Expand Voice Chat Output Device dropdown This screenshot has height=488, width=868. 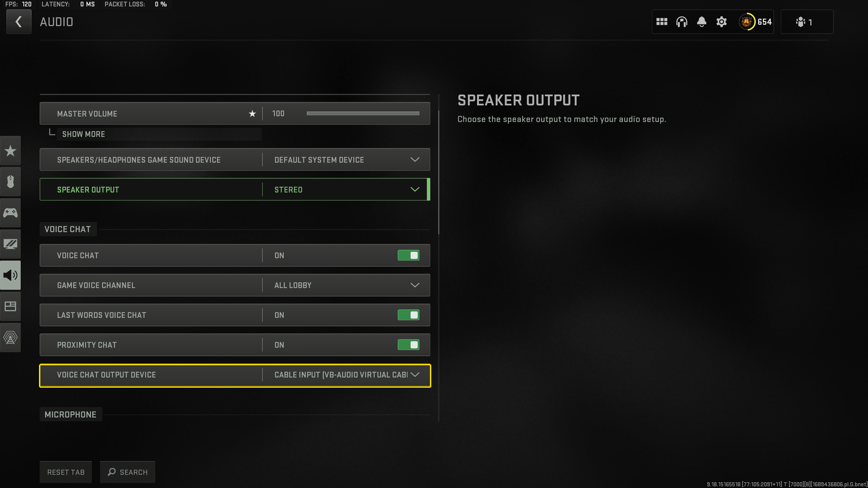click(415, 374)
